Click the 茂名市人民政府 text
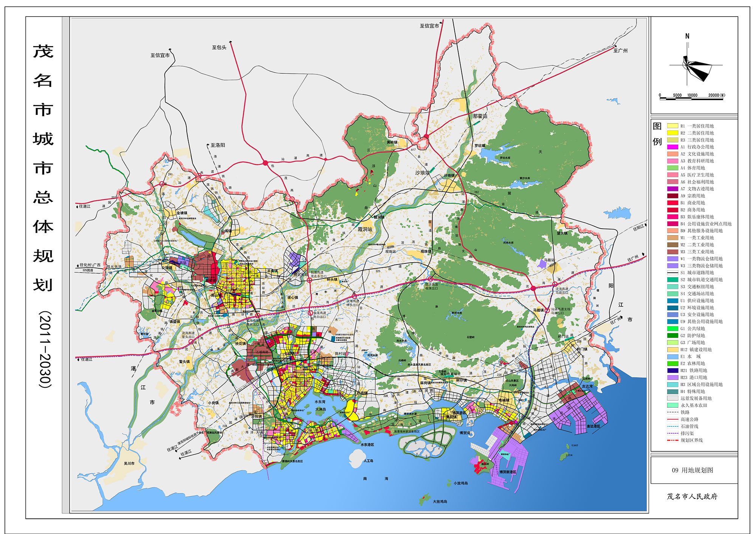 click(692, 496)
